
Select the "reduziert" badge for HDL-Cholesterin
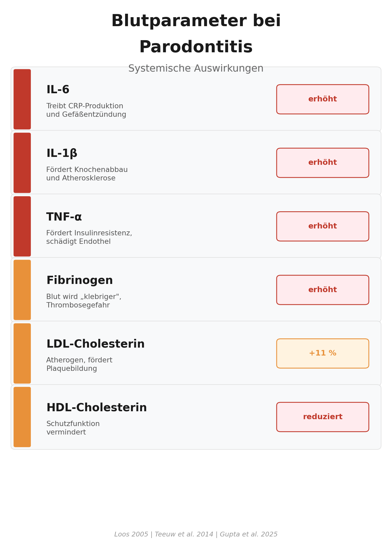point(322,417)
